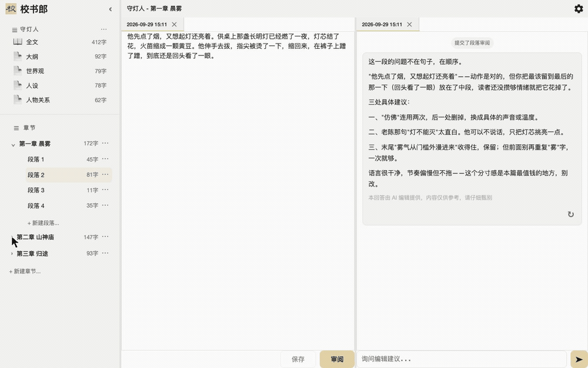
Task: Open more options for 第二章 山神庙
Action: [105, 237]
